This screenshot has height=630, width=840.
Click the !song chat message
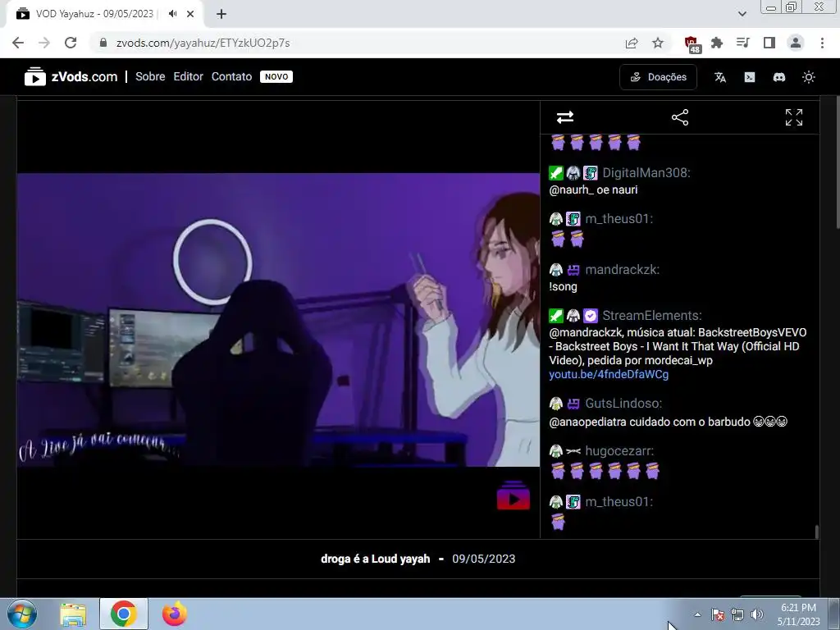[x=563, y=286]
